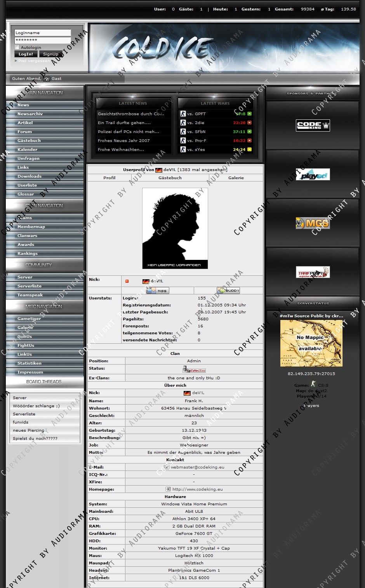This screenshot has height=588, width=365.
Task: Enable the Autologin checkbox
Action: point(17,47)
